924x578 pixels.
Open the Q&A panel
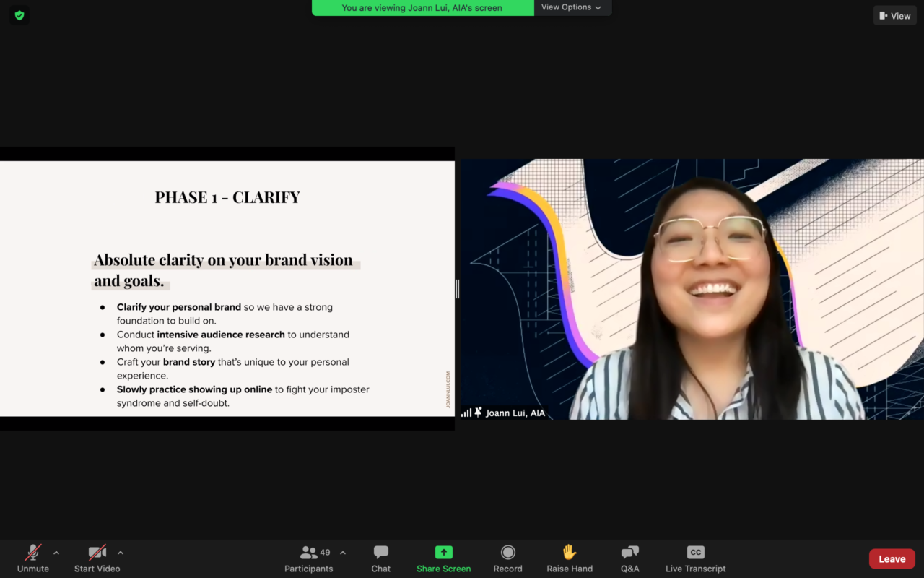629,558
